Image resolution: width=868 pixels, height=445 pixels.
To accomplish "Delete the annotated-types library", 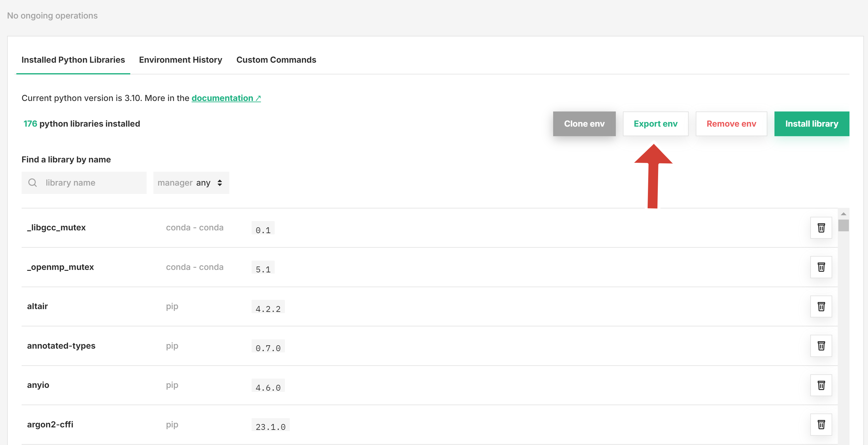I will (821, 346).
